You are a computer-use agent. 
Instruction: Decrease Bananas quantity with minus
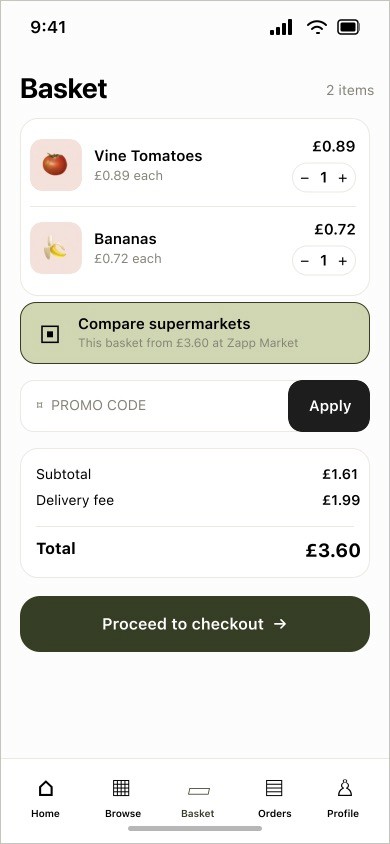[305, 261]
